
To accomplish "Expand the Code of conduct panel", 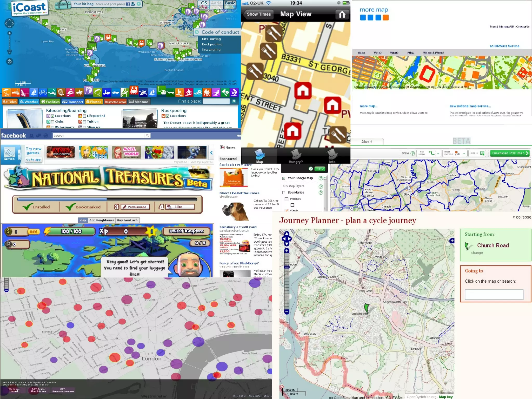I will point(197,32).
